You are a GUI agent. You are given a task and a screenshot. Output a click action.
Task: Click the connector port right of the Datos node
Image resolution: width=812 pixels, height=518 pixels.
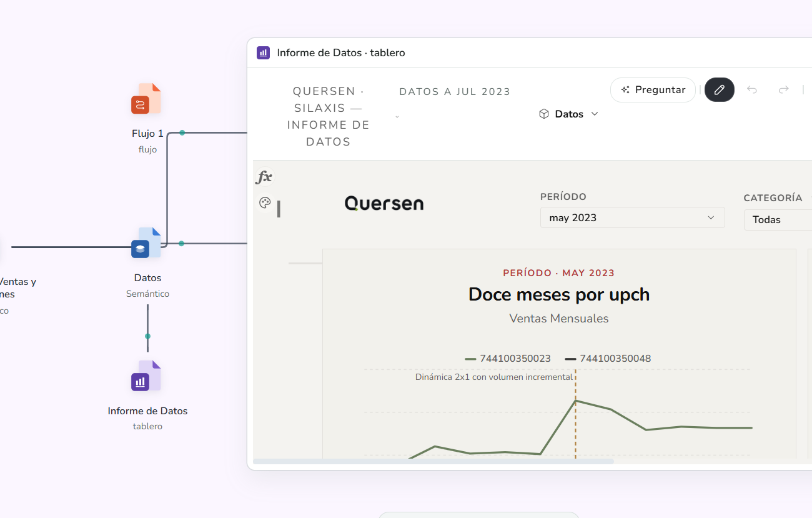pos(181,243)
